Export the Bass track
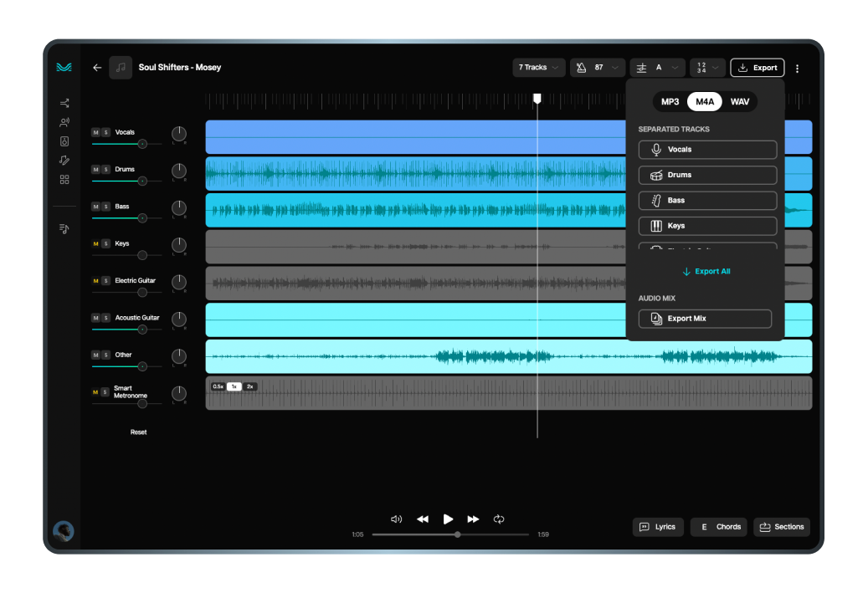 click(x=707, y=200)
